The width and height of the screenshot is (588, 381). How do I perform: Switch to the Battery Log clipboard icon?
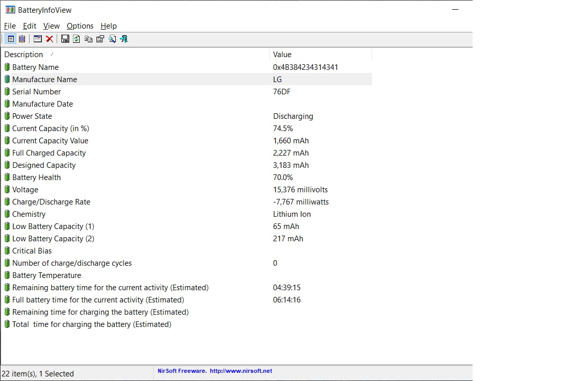coord(22,39)
